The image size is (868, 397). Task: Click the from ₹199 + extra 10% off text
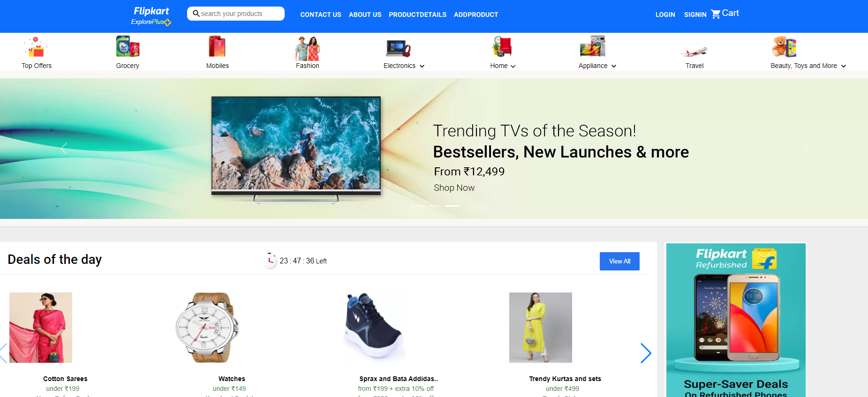pyautogui.click(x=396, y=389)
